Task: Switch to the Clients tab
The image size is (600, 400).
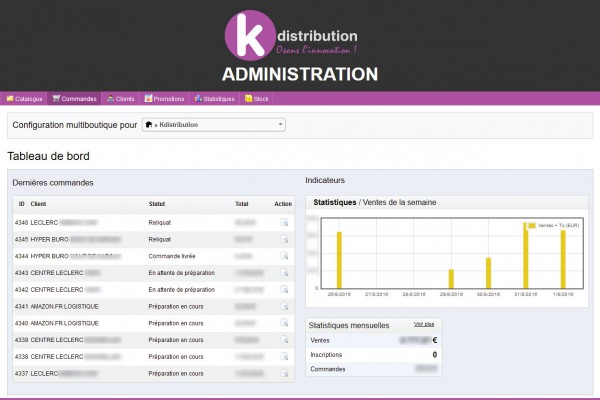Action: click(x=121, y=99)
